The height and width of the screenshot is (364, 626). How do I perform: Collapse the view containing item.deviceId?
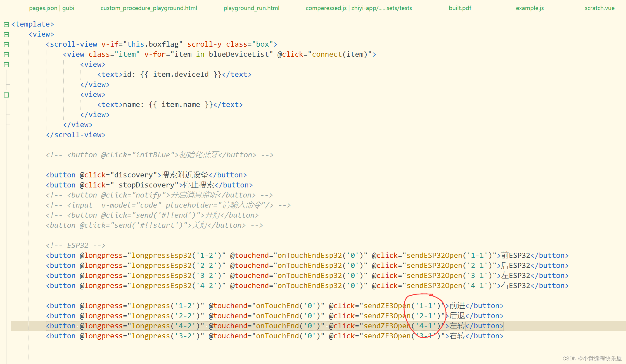6,65
